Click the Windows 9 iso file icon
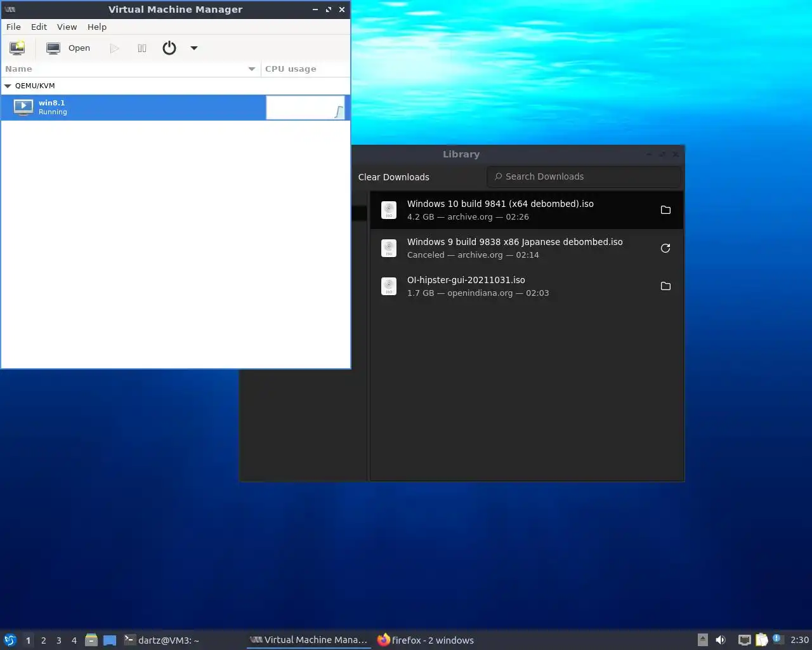 tap(389, 248)
